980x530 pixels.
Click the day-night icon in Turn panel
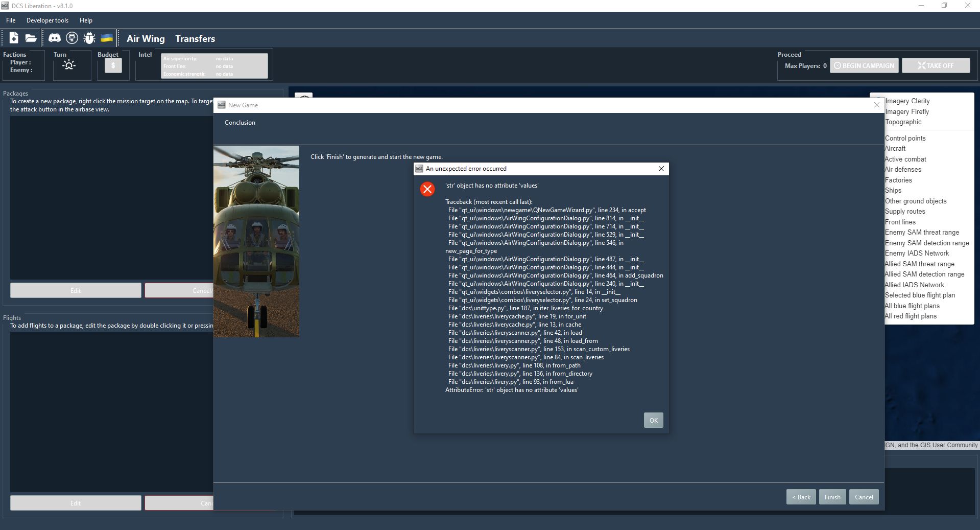pos(68,65)
